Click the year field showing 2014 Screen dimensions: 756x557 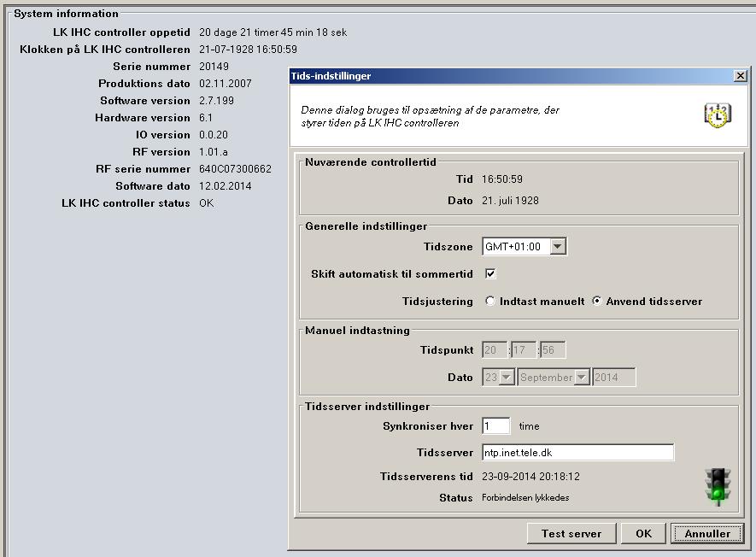click(613, 378)
